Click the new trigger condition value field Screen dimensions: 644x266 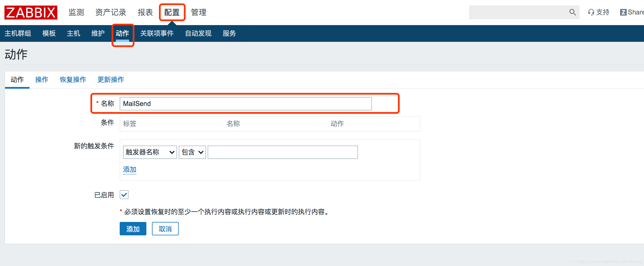(282, 152)
